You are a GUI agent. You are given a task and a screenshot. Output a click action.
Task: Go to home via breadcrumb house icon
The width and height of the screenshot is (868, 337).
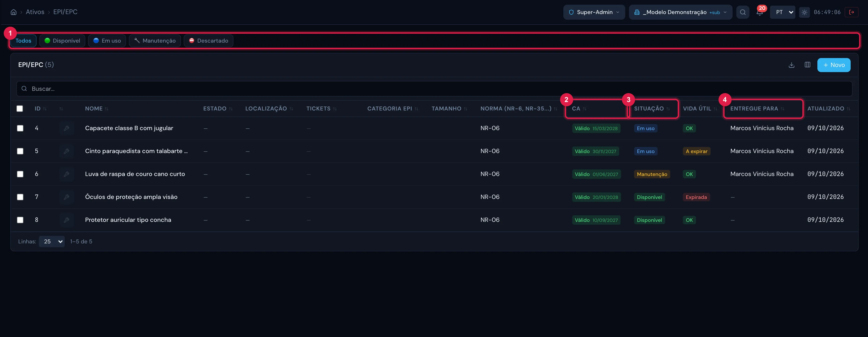pos(14,12)
